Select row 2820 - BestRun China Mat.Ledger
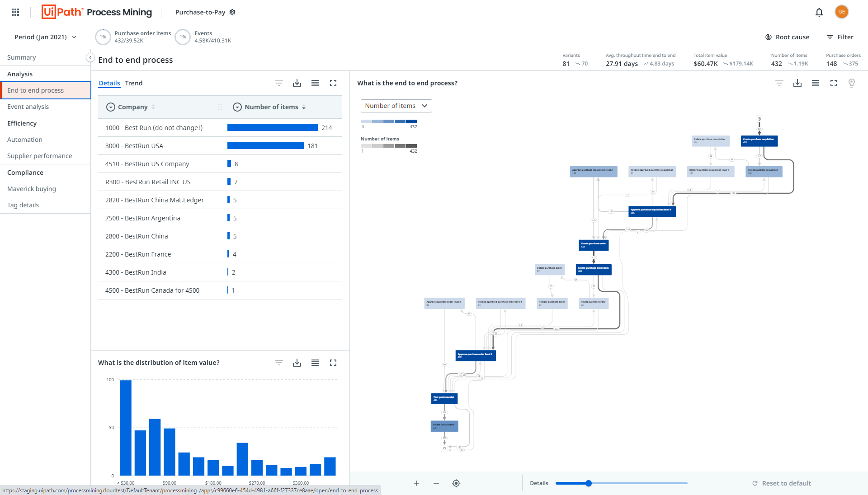Screen dimensions: 868x495 [220, 200]
